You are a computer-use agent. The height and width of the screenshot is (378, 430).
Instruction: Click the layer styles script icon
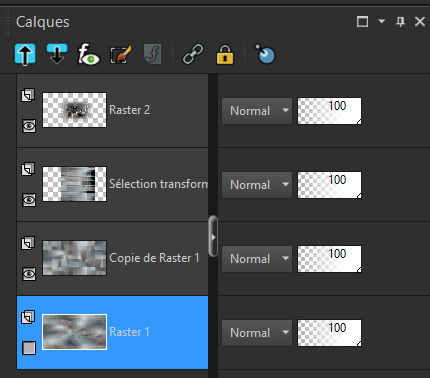(153, 54)
